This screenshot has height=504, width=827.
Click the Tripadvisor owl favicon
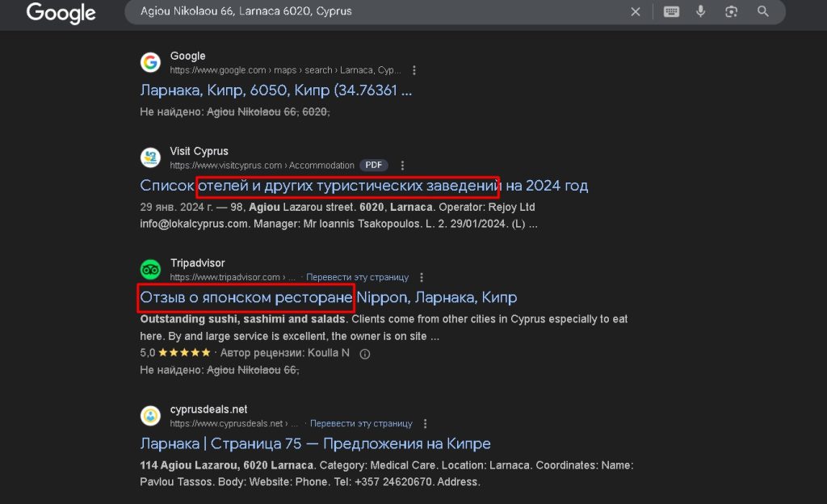150,268
